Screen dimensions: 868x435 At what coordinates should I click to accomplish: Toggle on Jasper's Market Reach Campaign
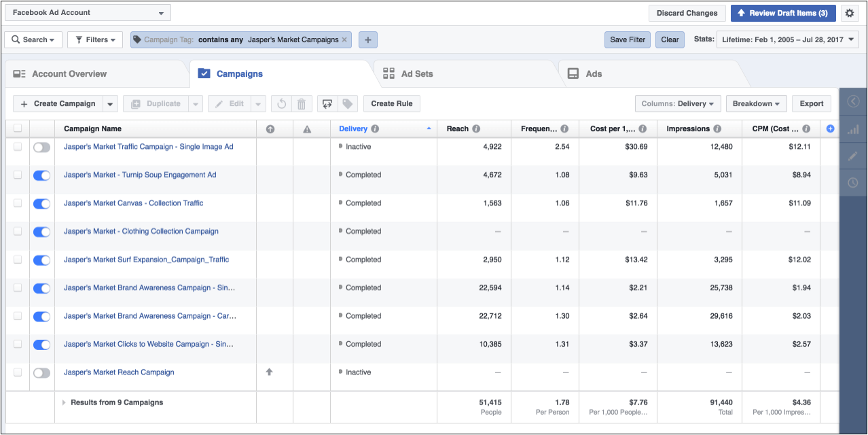click(42, 372)
